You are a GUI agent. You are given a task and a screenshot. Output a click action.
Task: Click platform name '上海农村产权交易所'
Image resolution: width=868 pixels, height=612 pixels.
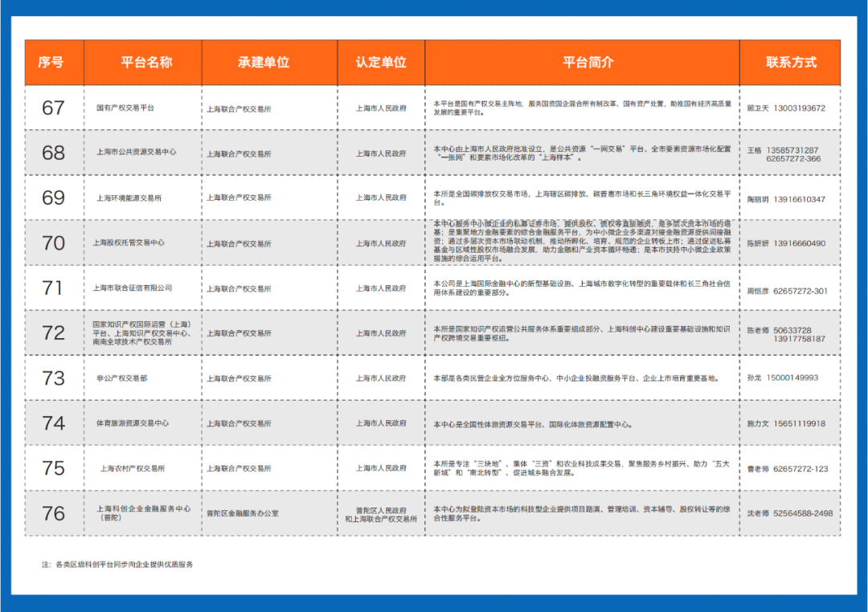pyautogui.click(x=133, y=469)
